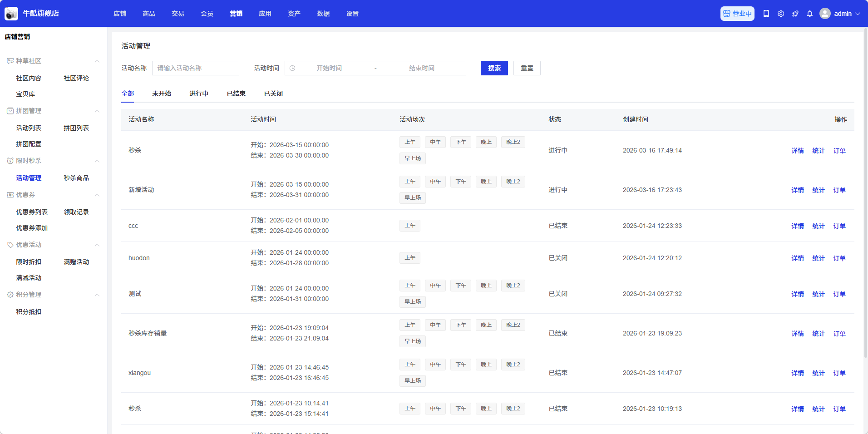Viewport: 868px width, 434px height.
Task: Switch to the 已关闭 tab
Action: pos(273,94)
